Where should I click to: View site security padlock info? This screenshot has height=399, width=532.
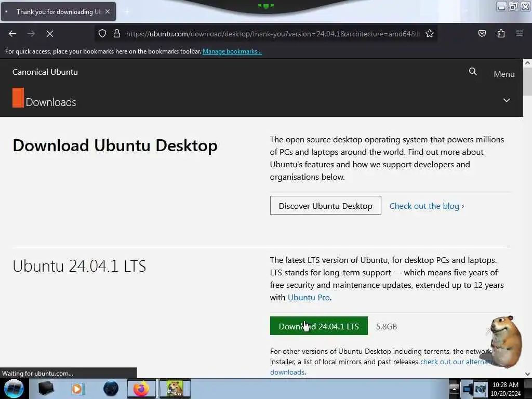(117, 33)
